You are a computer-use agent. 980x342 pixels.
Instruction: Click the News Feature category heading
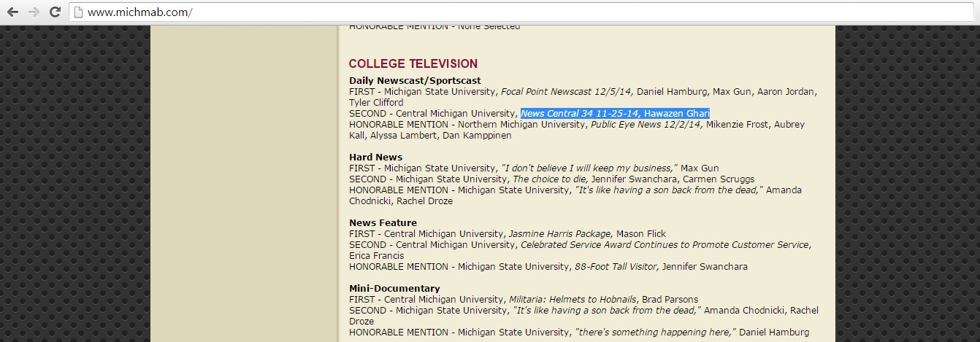(x=383, y=222)
